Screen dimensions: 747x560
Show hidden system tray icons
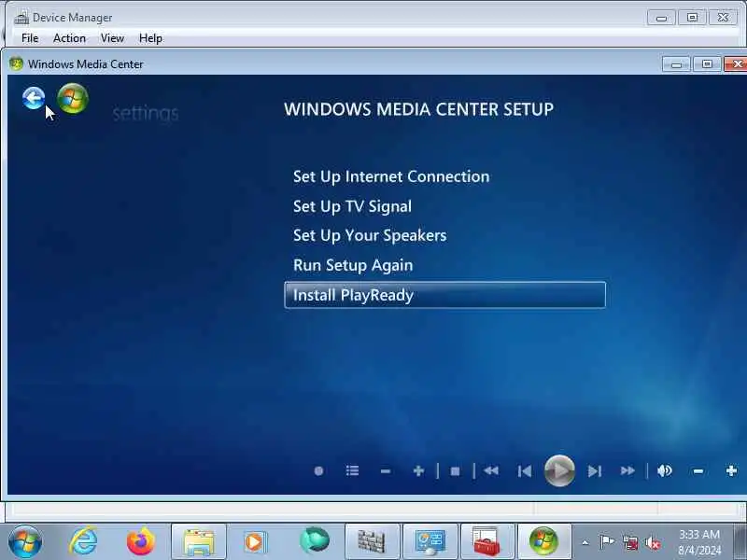click(x=585, y=542)
